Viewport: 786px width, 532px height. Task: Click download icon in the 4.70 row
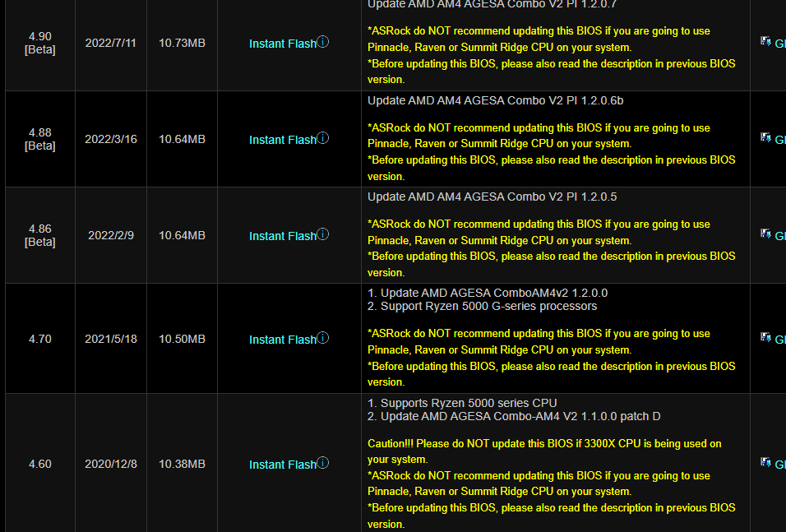click(765, 337)
